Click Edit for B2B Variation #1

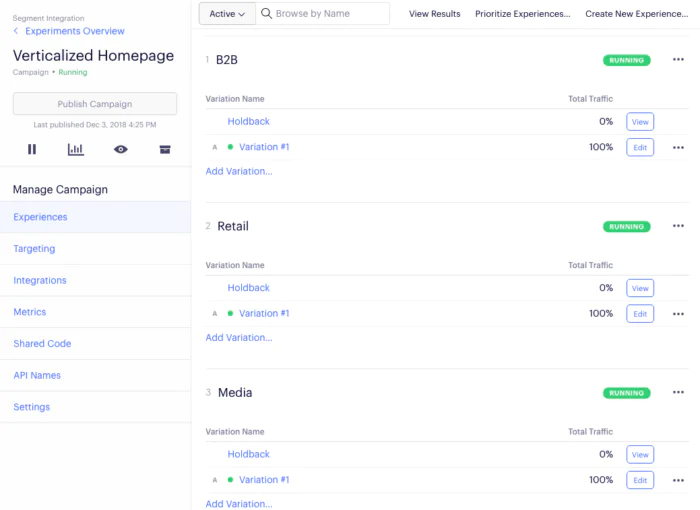[x=640, y=147]
